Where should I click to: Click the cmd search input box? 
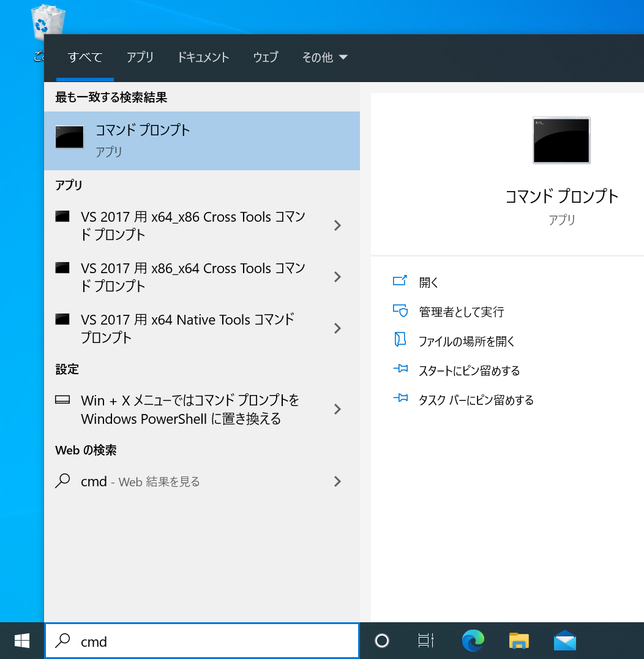pos(202,641)
